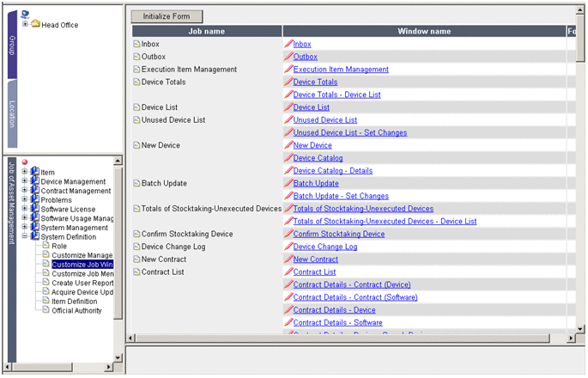Expand the Contract Management node
Screen dimensions: 588x378
click(25, 191)
